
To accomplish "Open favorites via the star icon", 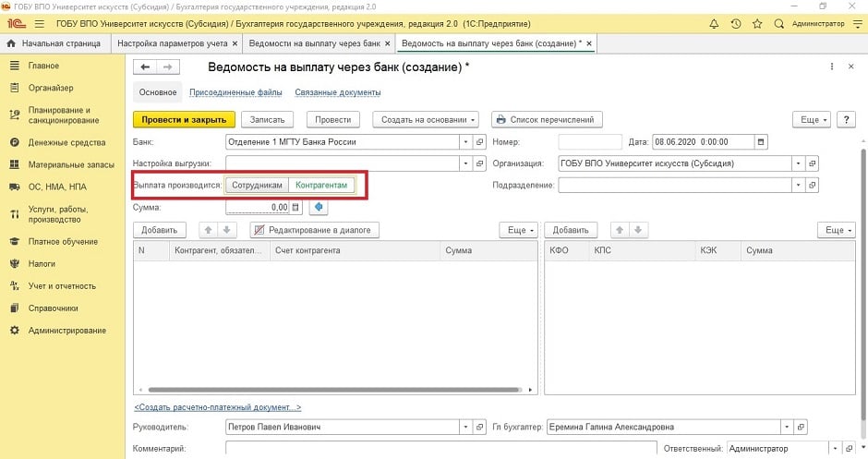I will [x=757, y=23].
